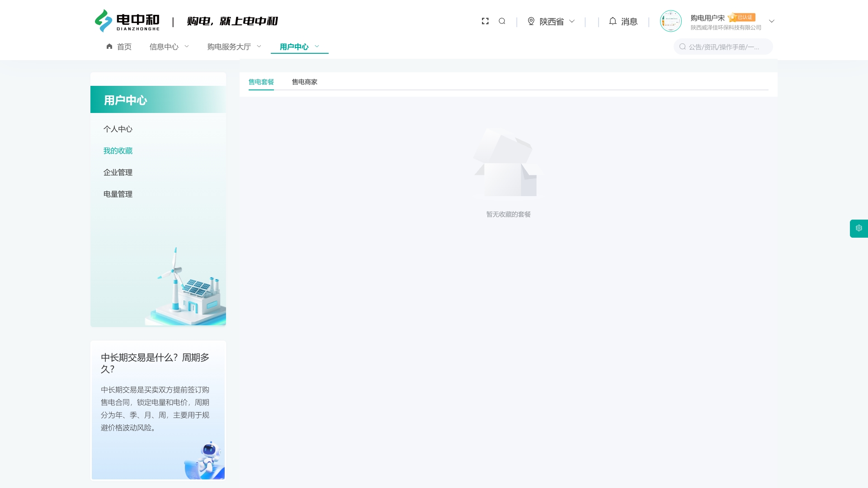Click the 陕西威泽佳环保科技有限公司 company name
868x488 pixels.
pyautogui.click(x=726, y=28)
